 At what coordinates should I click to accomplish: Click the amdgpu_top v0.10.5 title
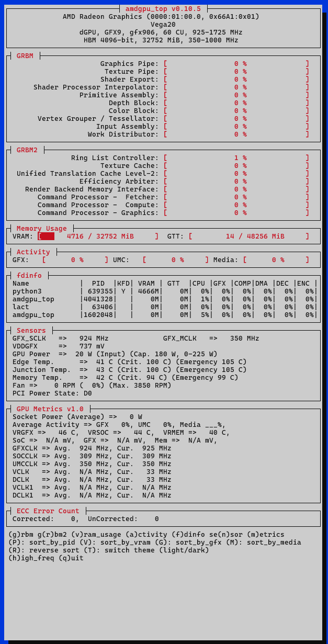tap(163, 8)
